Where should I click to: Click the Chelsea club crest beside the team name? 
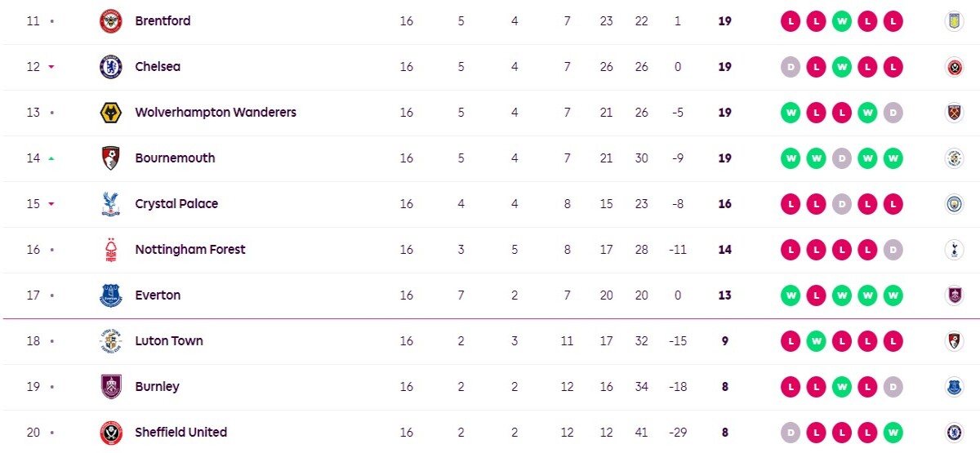coord(110,67)
